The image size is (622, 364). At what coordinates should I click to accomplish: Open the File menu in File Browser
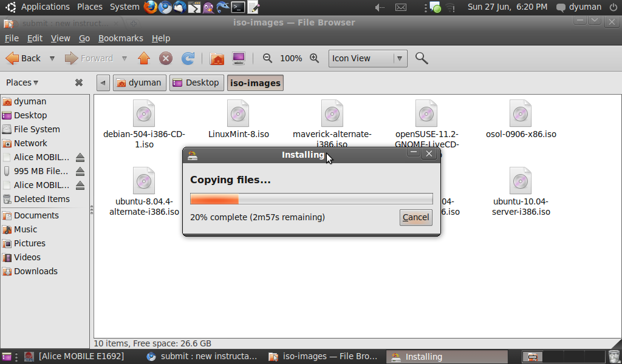coord(12,38)
